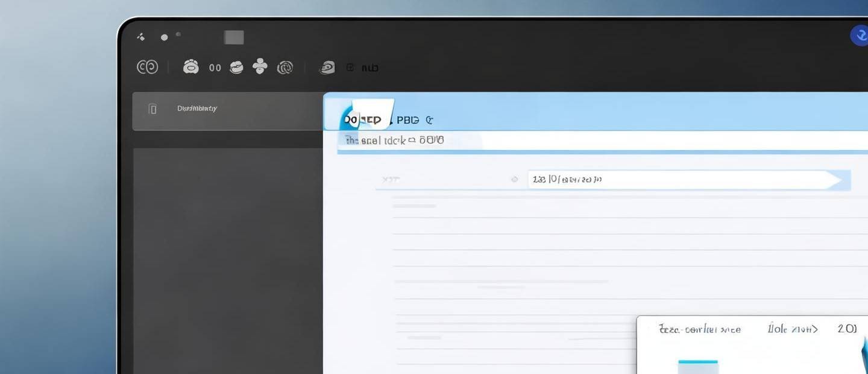Image resolution: width=868 pixels, height=374 pixels.
Task: Select the sidebar row icon left of its label
Action: pos(153,109)
